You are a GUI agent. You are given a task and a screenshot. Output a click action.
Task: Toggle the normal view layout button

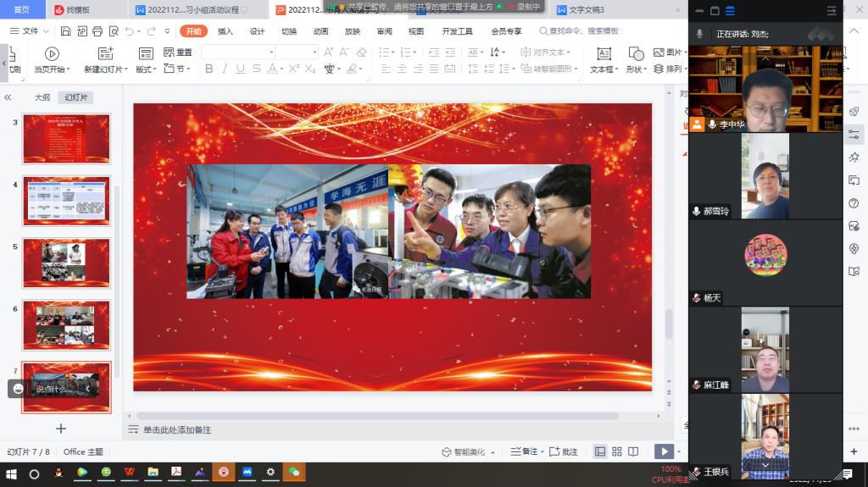tap(600, 452)
